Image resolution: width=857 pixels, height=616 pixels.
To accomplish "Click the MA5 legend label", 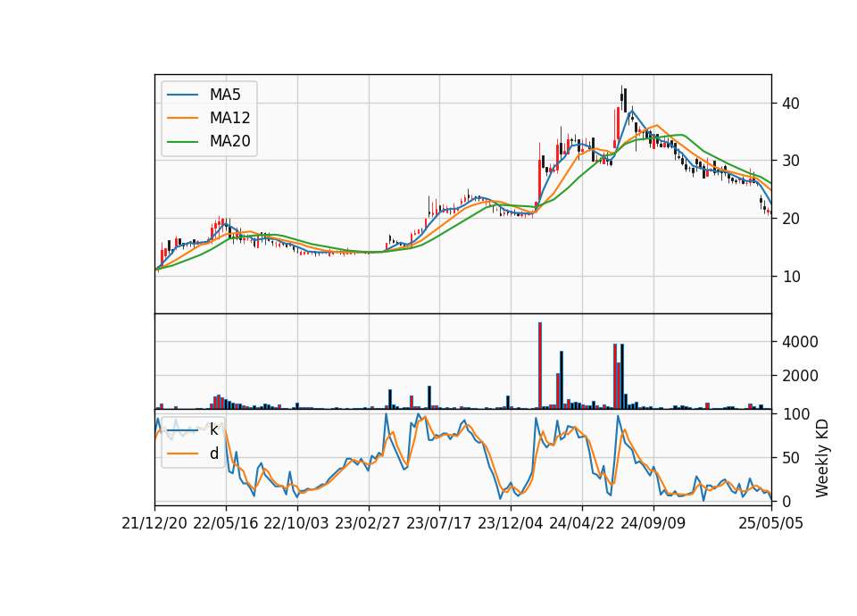I will point(225,95).
